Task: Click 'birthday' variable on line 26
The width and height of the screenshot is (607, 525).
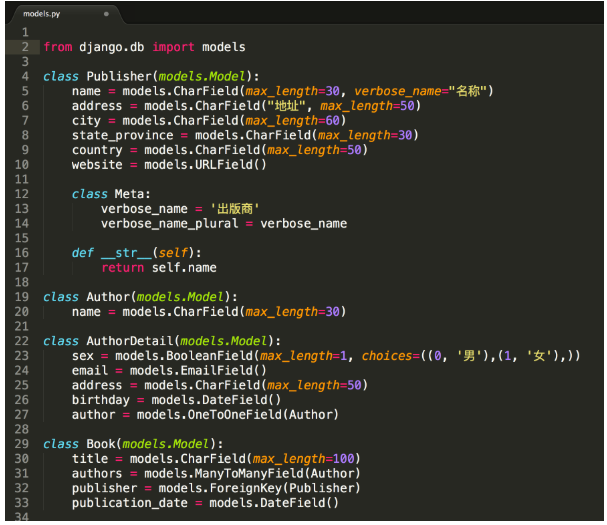Action: (x=101, y=400)
